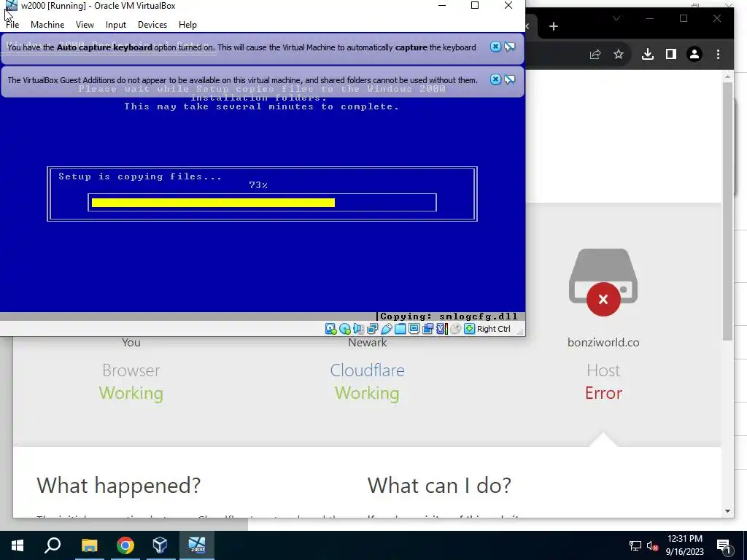Viewport: 747px width, 560px height.
Task: Click the mouse integration indicator icon
Action: 455,329
